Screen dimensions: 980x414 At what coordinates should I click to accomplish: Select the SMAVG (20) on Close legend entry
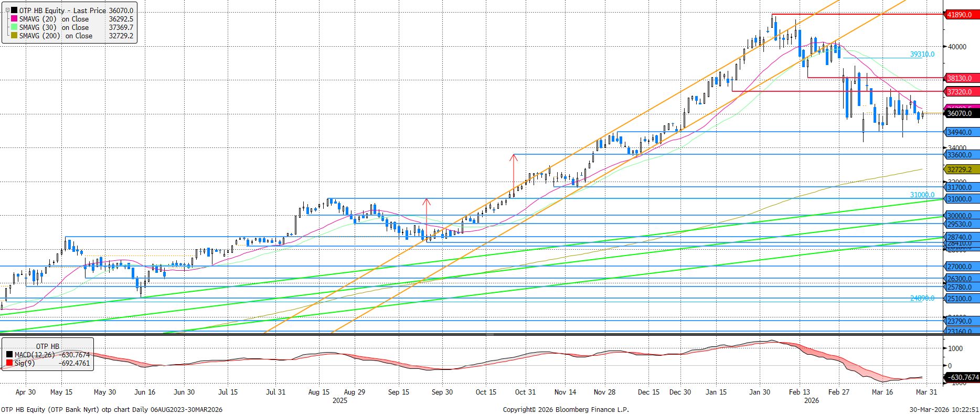54,19
